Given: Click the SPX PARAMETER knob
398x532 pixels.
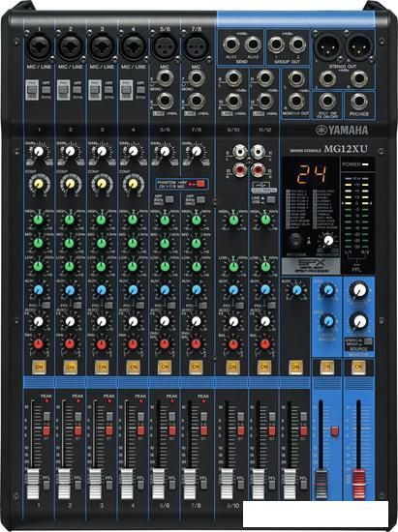Looking at the screenshot, I should pos(328,240).
